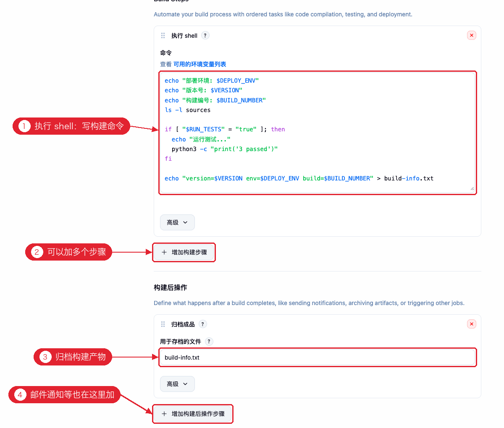Click the line echo "运行测试..."
This screenshot has height=428, width=504.
pyautogui.click(x=201, y=139)
